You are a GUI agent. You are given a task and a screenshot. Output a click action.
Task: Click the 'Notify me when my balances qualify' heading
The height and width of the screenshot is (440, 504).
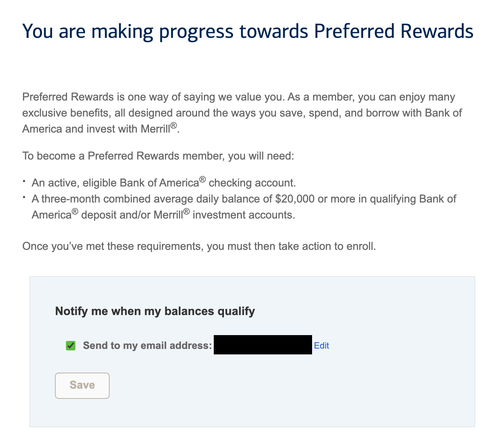155,311
